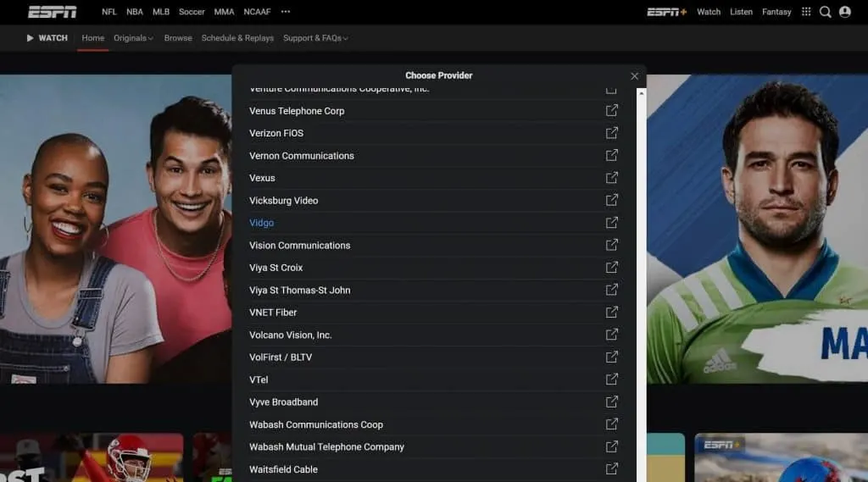
Task: Select Vidgo provider name
Action: pyautogui.click(x=261, y=223)
